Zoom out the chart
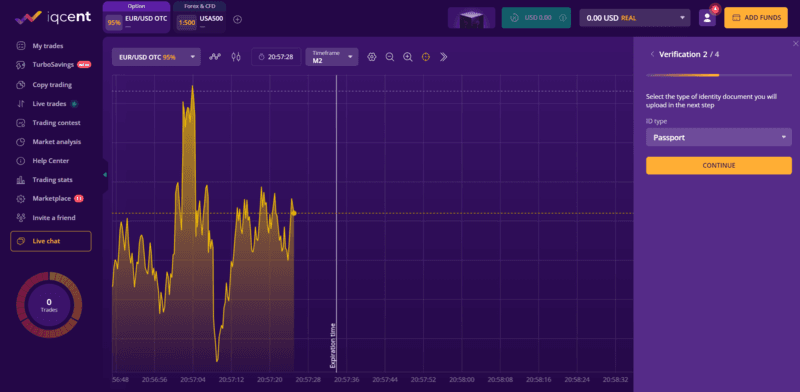 point(390,57)
